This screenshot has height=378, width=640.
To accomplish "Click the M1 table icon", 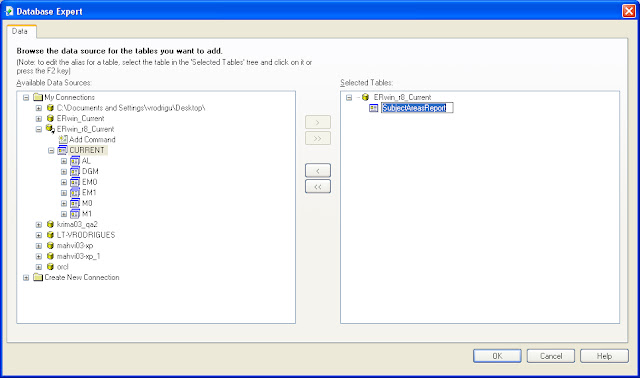I will coord(75,214).
